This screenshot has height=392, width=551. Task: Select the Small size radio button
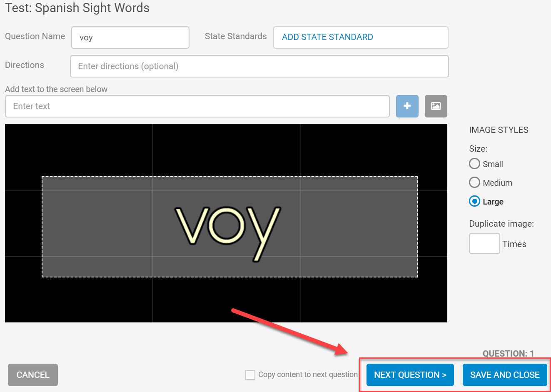tap(474, 164)
